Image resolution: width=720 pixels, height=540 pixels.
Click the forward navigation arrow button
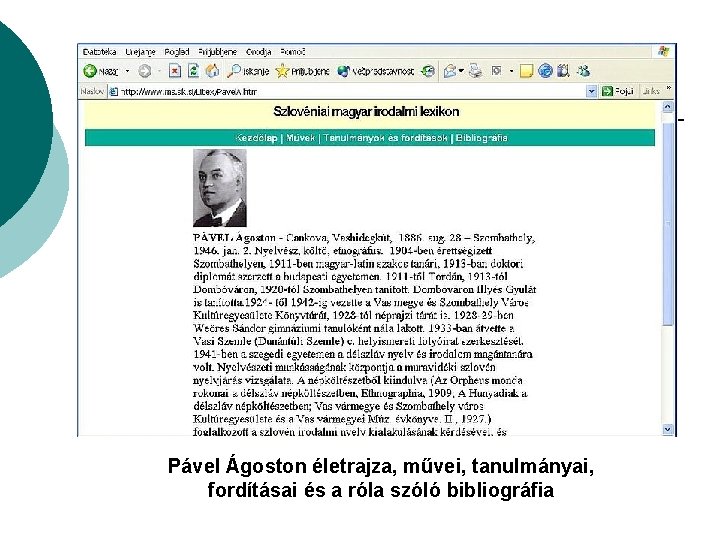[145, 71]
